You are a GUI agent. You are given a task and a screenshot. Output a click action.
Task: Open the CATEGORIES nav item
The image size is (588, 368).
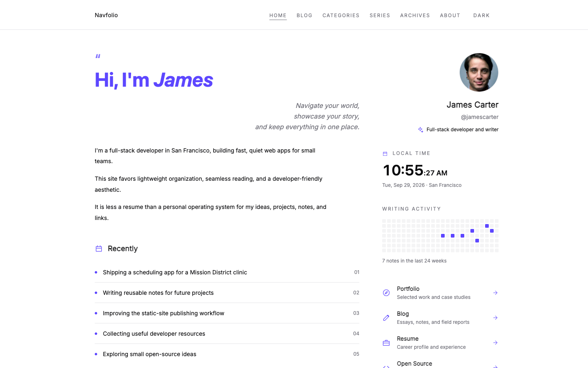point(341,16)
